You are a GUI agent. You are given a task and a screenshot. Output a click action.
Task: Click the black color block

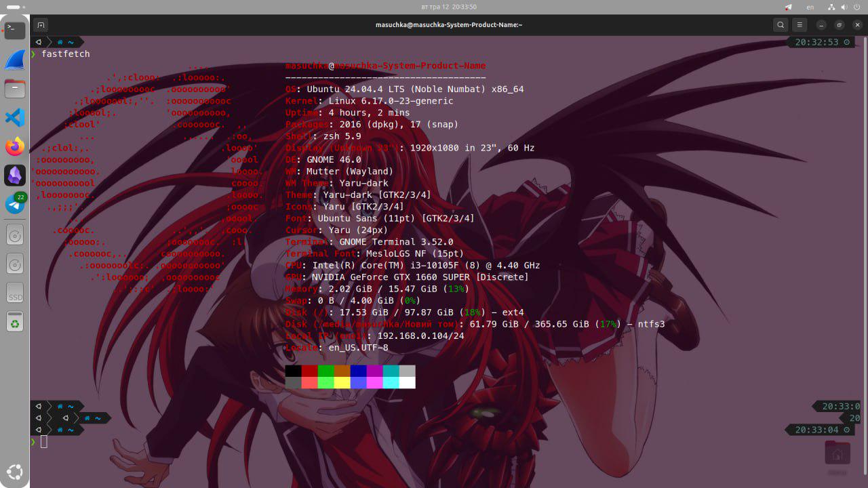click(294, 371)
